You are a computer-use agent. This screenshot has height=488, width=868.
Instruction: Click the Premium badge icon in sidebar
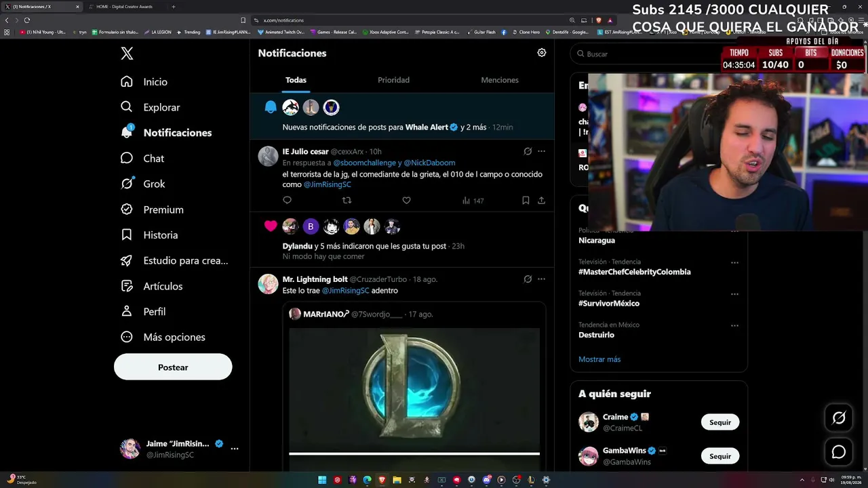point(127,209)
